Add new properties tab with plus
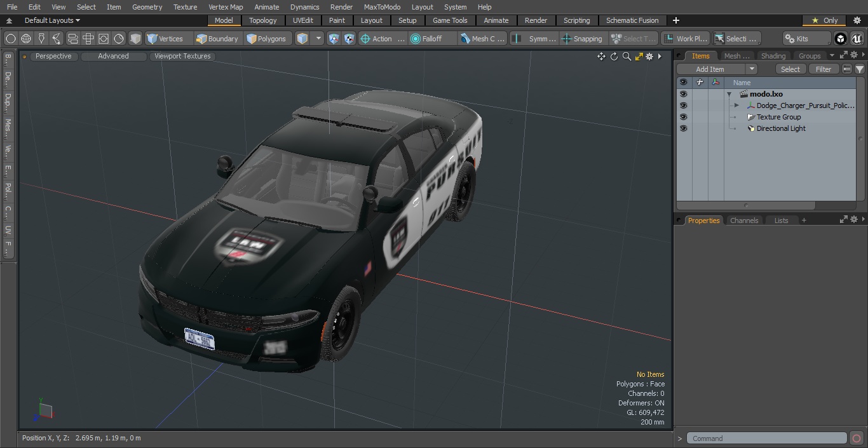Image resolution: width=868 pixels, height=448 pixels. (x=804, y=221)
